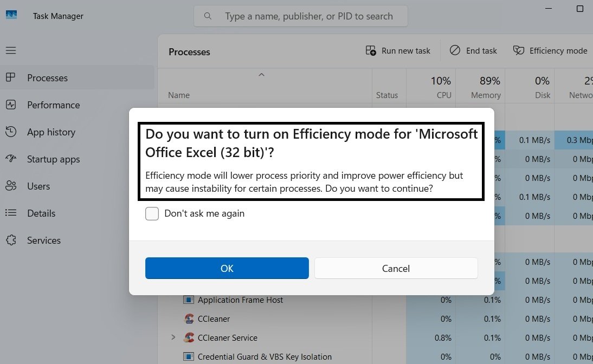Select the Application Frame Host row name
The width and height of the screenshot is (593, 364).
point(240,300)
